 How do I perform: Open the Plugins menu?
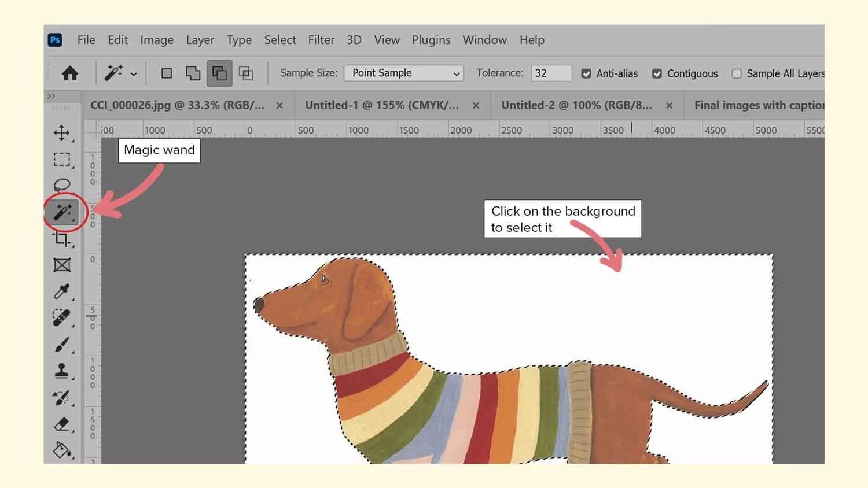click(x=431, y=40)
